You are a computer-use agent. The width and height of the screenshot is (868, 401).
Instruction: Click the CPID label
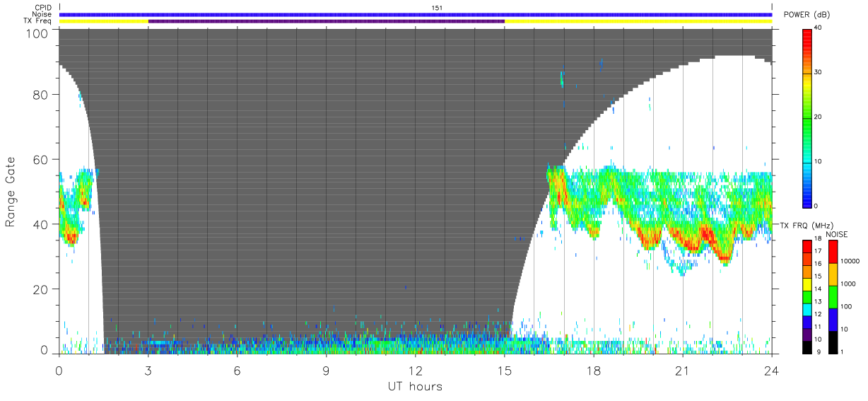tap(42, 8)
